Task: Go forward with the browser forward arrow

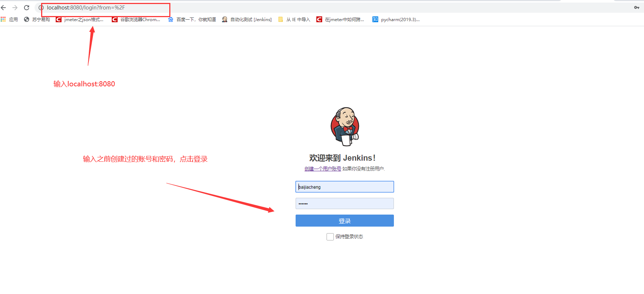Action: coord(15,8)
